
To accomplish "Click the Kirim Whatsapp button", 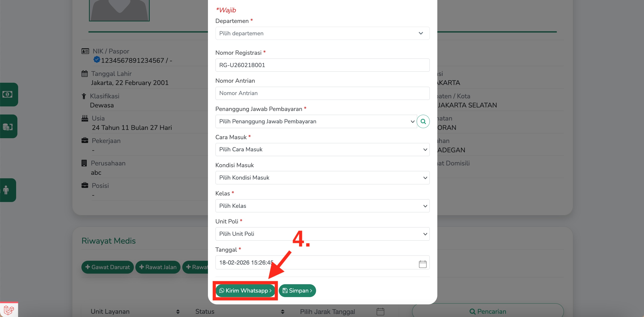I will [x=245, y=291].
